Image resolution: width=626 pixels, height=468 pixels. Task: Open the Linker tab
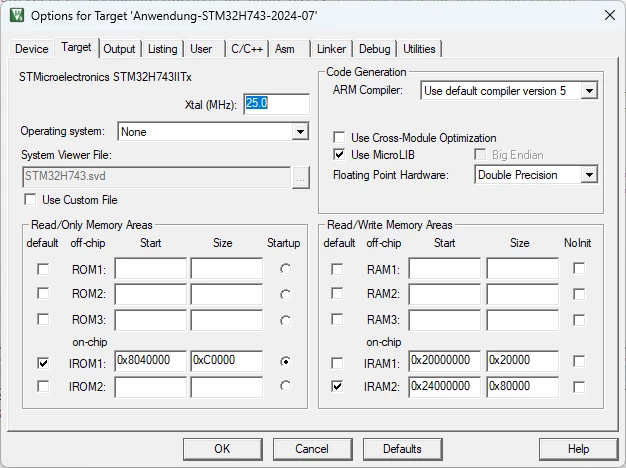pyautogui.click(x=331, y=49)
